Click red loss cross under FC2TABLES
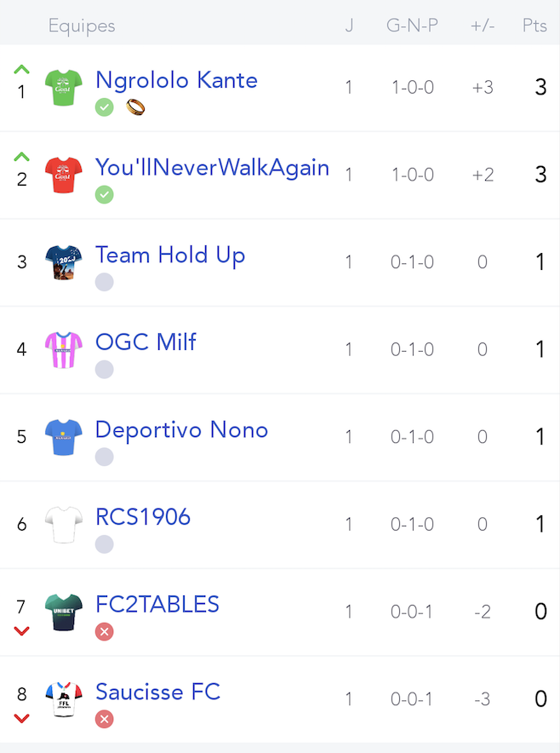Viewport: 560px width, 753px height. pos(104,631)
